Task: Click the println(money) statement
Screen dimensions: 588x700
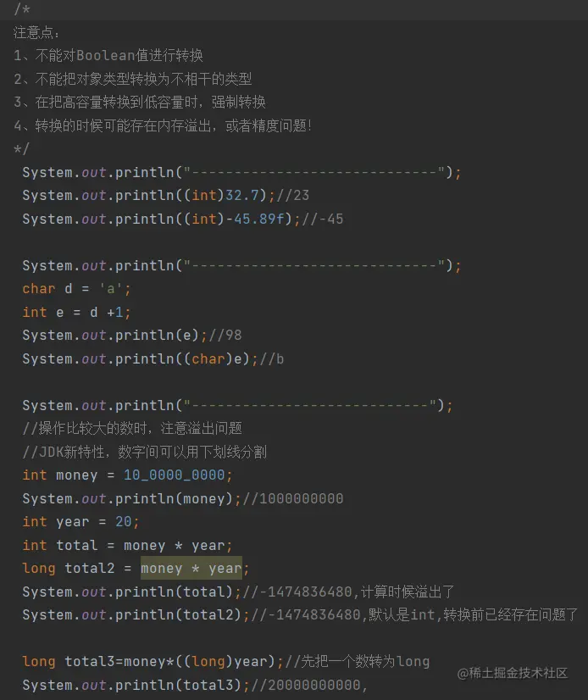Action: pos(127,498)
